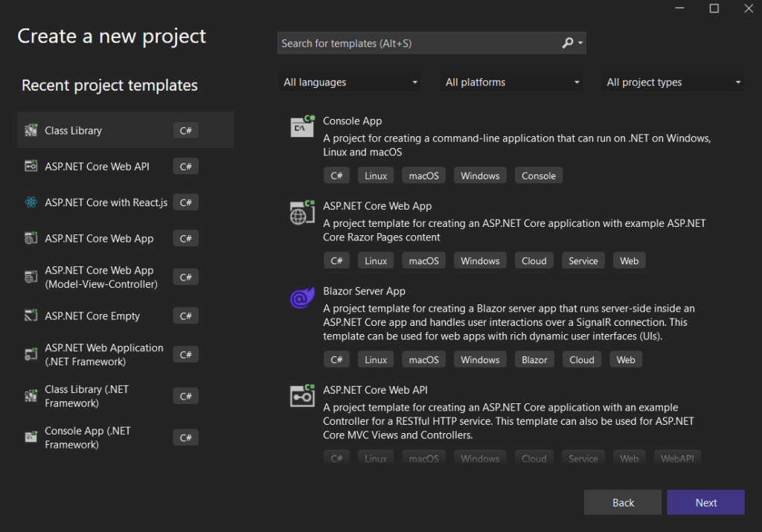Select the ASP.NET Core Empty template icon

click(x=31, y=315)
